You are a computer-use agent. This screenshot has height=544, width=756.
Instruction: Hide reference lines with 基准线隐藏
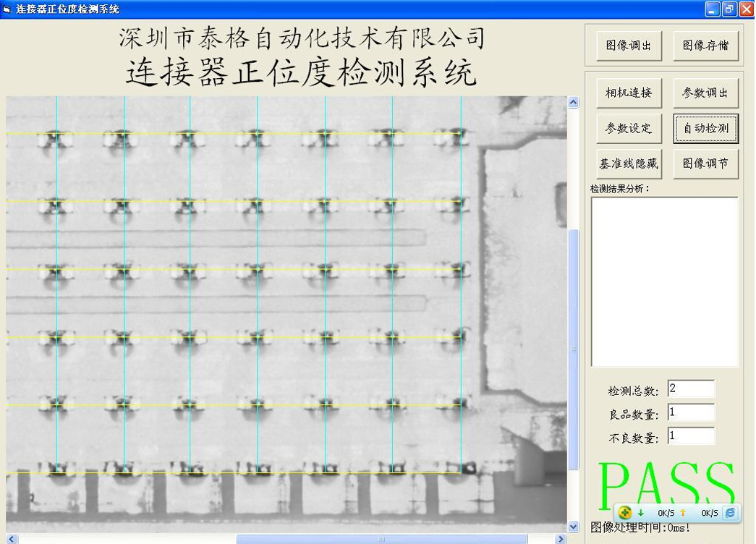click(629, 164)
